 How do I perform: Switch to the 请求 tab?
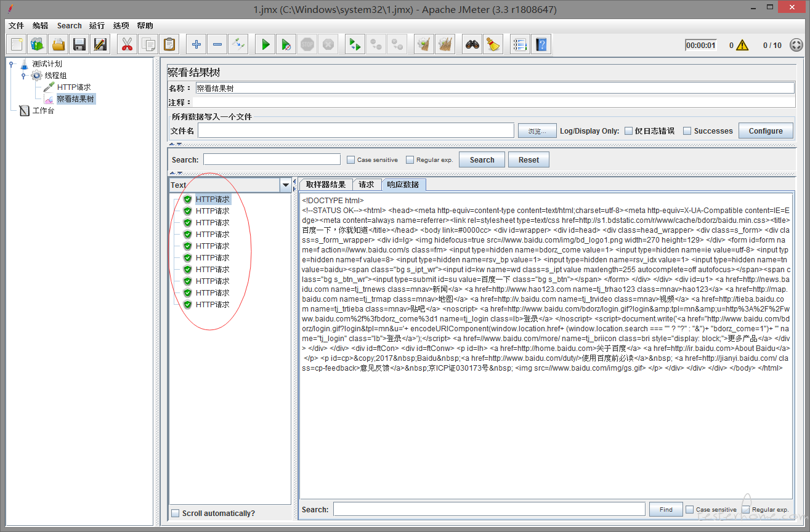point(367,185)
